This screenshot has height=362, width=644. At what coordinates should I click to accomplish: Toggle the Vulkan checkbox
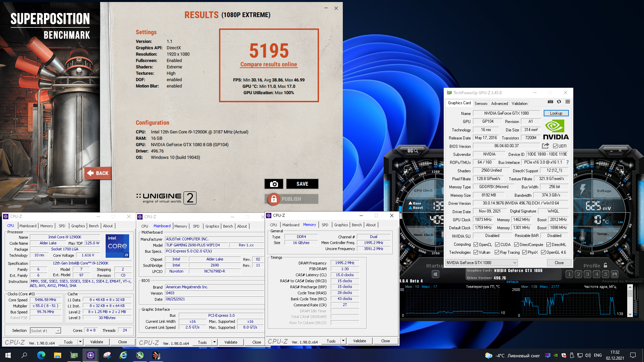pos(476,252)
